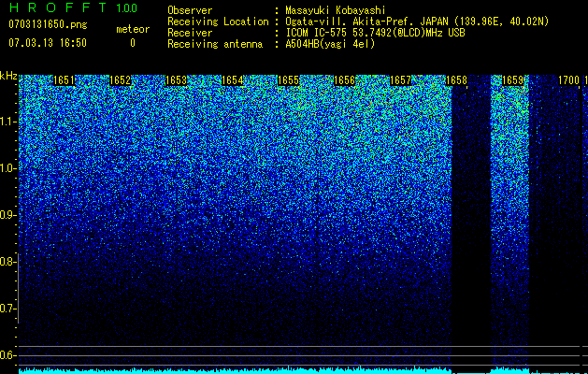Click the Observer field label
Screen dimensions: 588x374
[x=190, y=10]
